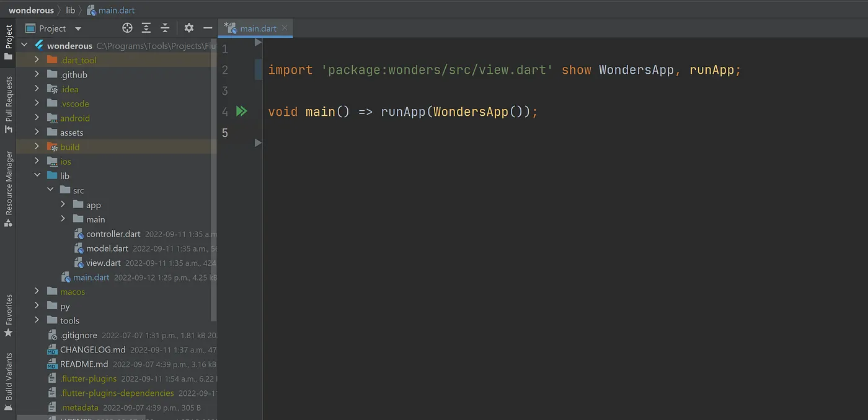Collapse all nodes using the Collapse All icon
Screen dimensions: 868x420
(x=164, y=27)
